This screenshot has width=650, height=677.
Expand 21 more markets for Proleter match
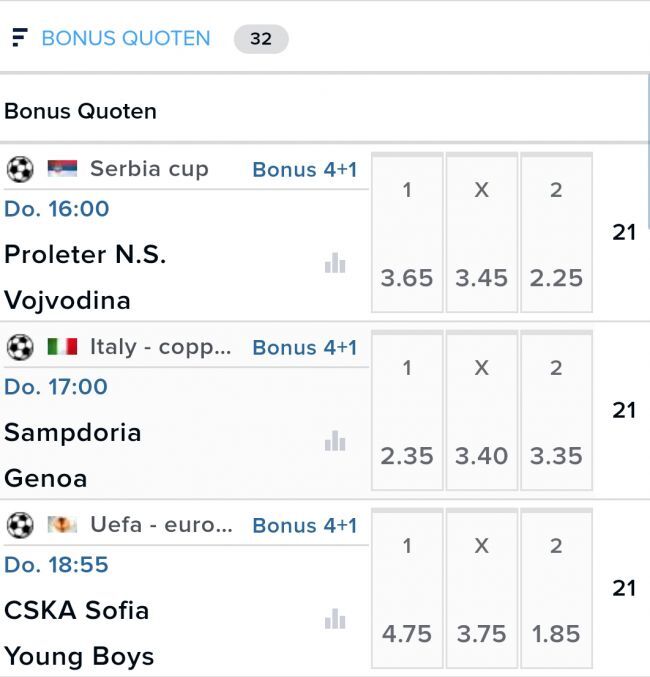coord(624,232)
